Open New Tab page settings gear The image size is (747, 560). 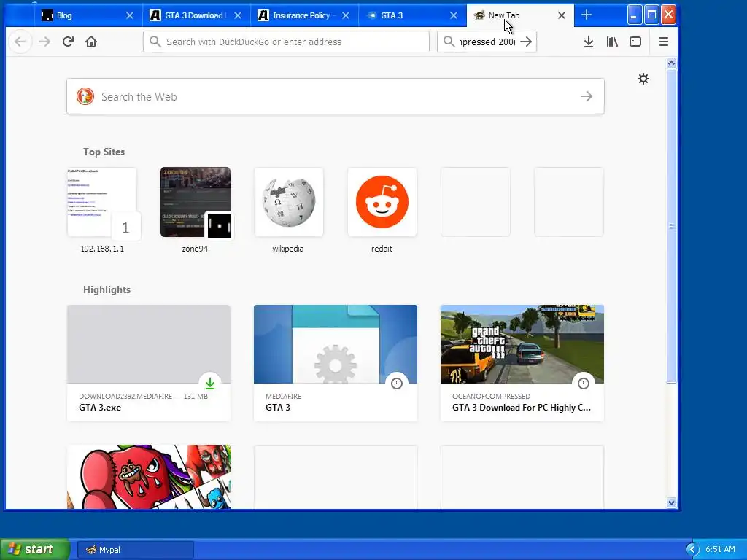(x=643, y=79)
